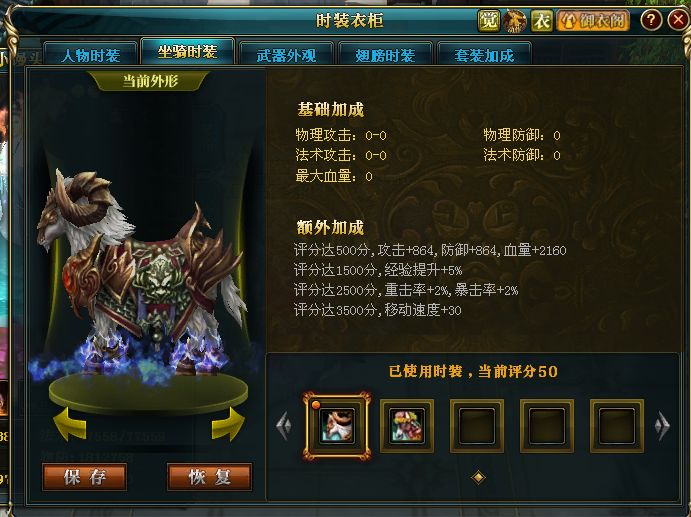This screenshot has width=691, height=517.
Task: Switch to the 武器外观 tab
Action: (286, 55)
